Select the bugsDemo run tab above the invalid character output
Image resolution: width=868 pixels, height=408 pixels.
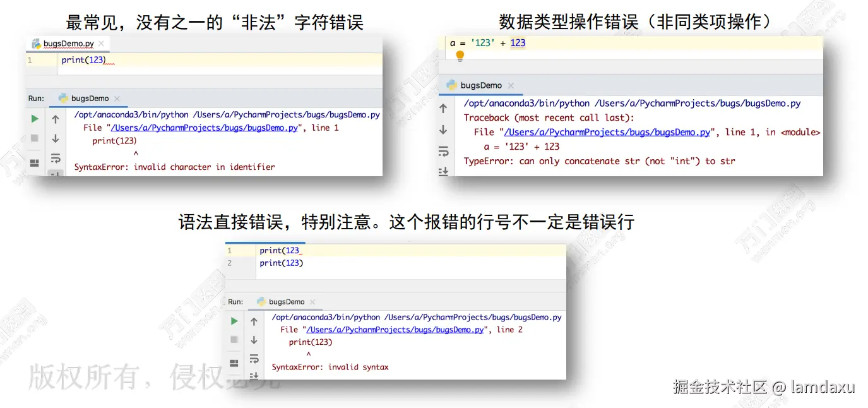click(90, 99)
